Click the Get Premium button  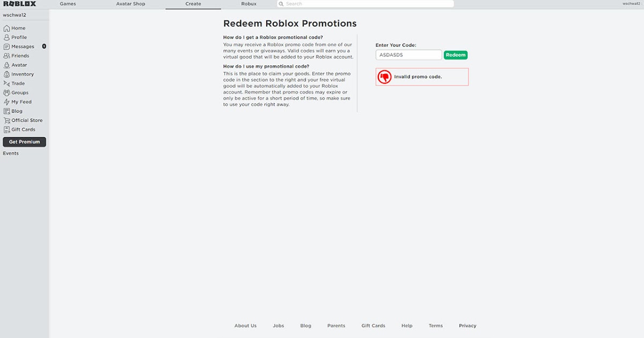(x=25, y=142)
